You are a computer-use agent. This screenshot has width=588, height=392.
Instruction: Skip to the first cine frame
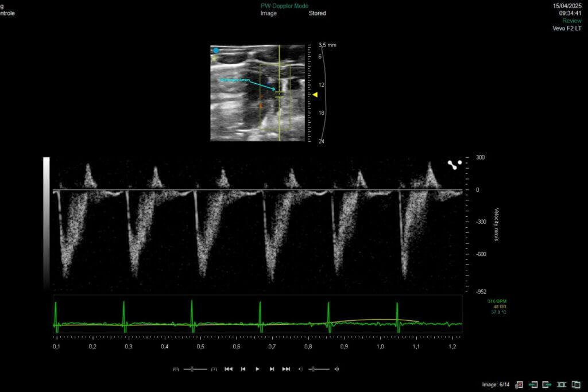click(229, 369)
